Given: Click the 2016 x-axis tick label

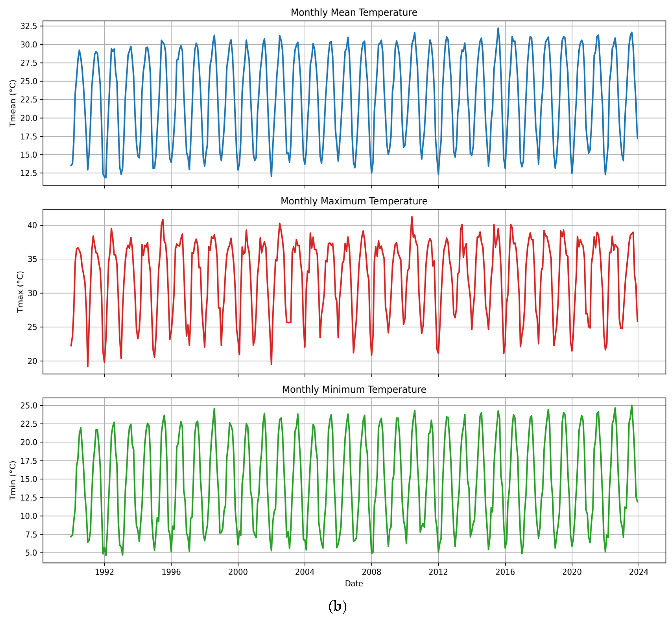Looking at the screenshot, I should pos(505,572).
